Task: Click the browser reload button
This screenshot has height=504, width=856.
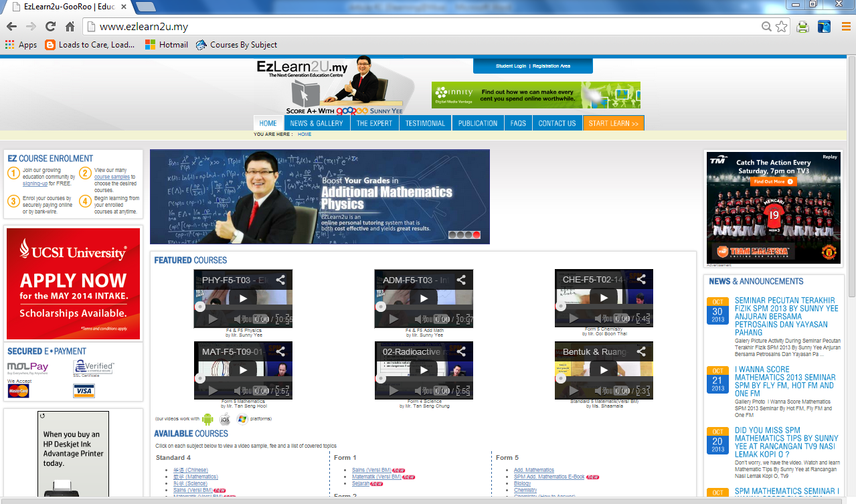Action: pyautogui.click(x=50, y=27)
